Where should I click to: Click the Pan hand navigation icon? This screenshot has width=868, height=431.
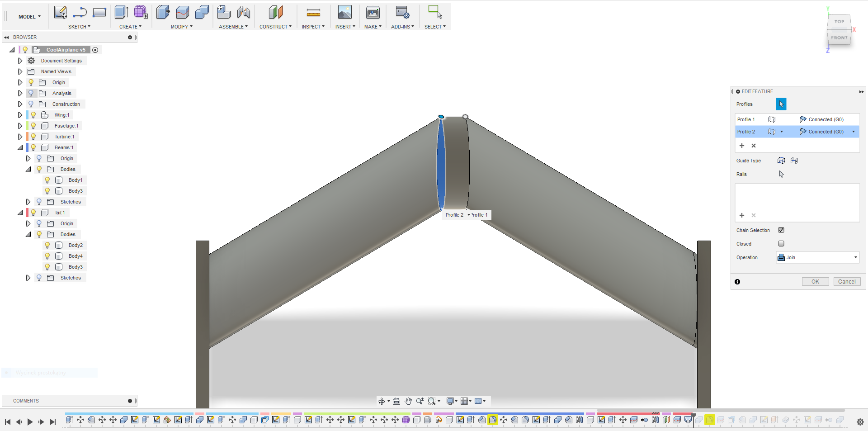408,401
